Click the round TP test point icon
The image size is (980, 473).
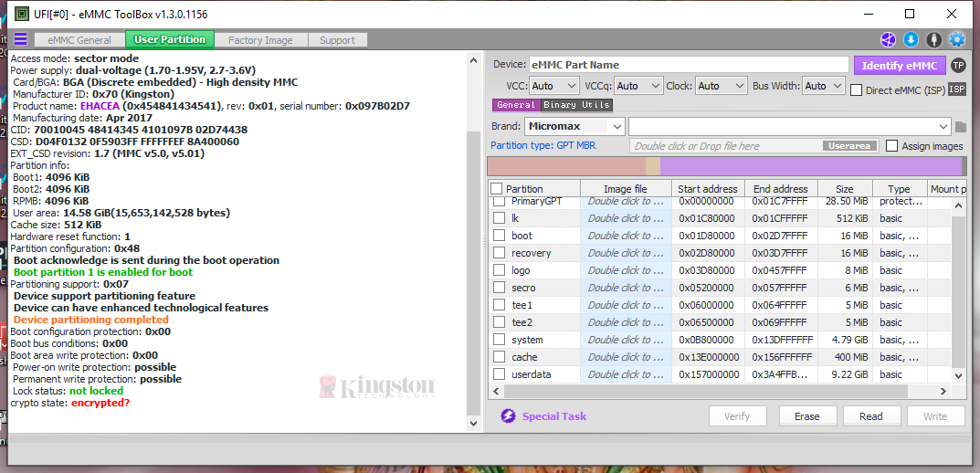[957, 65]
